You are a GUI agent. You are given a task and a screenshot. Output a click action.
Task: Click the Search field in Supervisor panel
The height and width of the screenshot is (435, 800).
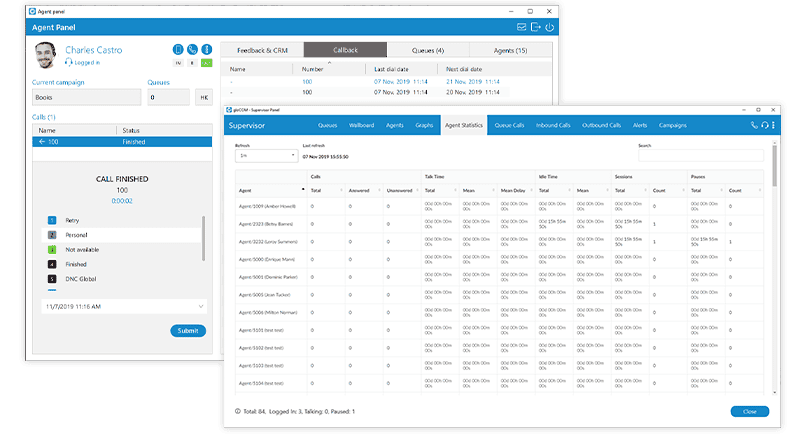click(700, 156)
